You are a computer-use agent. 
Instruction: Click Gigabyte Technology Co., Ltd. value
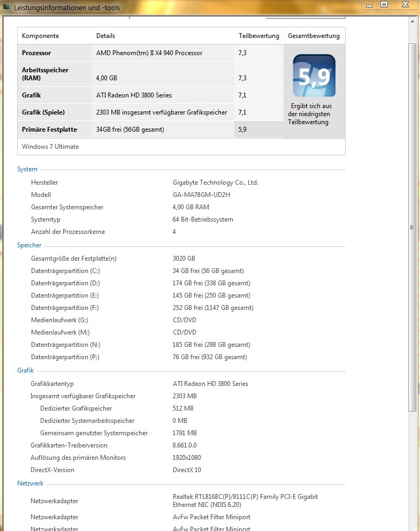pyautogui.click(x=216, y=183)
